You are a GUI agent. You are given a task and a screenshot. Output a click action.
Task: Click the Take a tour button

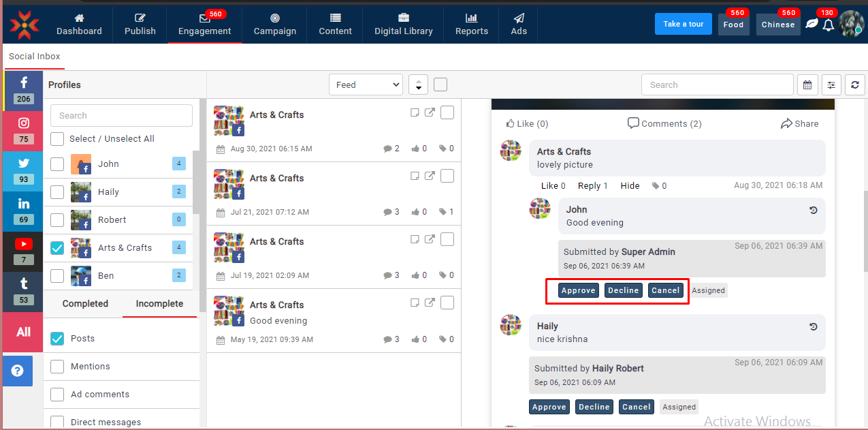pyautogui.click(x=683, y=24)
